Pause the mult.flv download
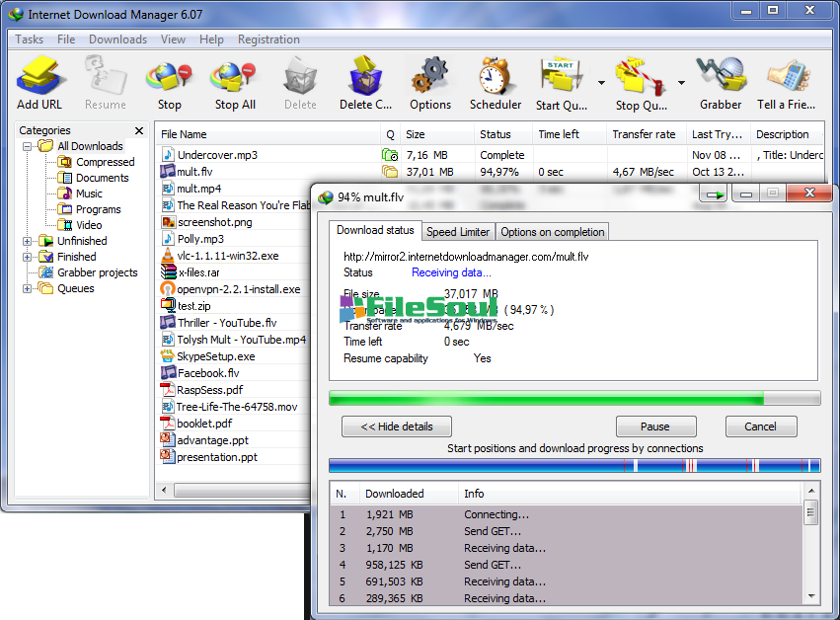This screenshot has width=840, height=620. click(655, 426)
